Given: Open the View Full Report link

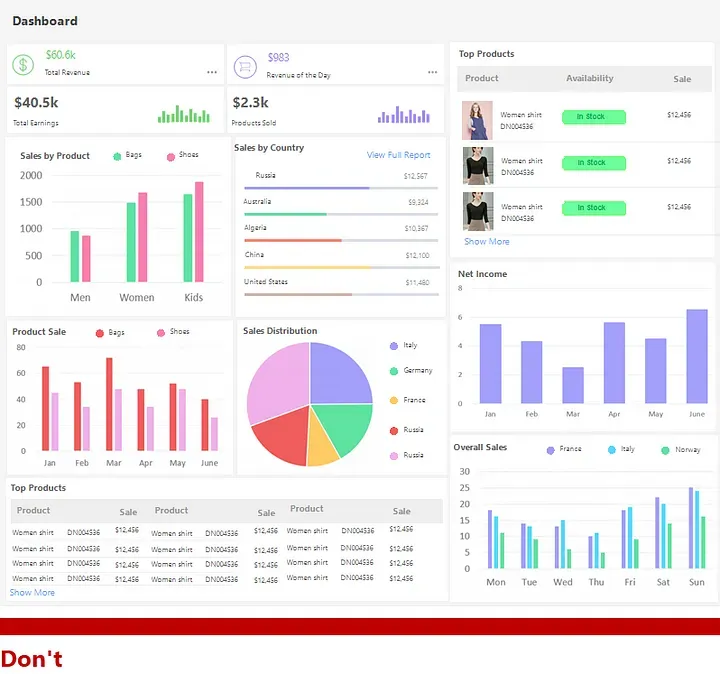Looking at the screenshot, I should tap(398, 155).
